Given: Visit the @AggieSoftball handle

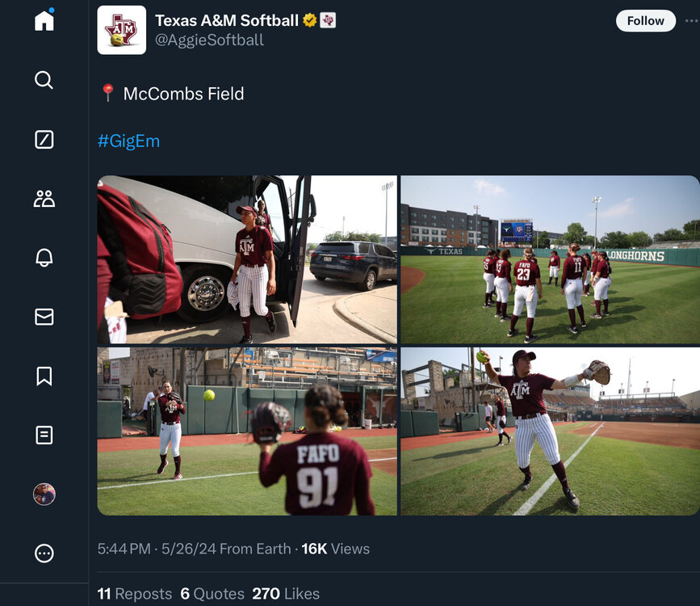Looking at the screenshot, I should point(209,40).
